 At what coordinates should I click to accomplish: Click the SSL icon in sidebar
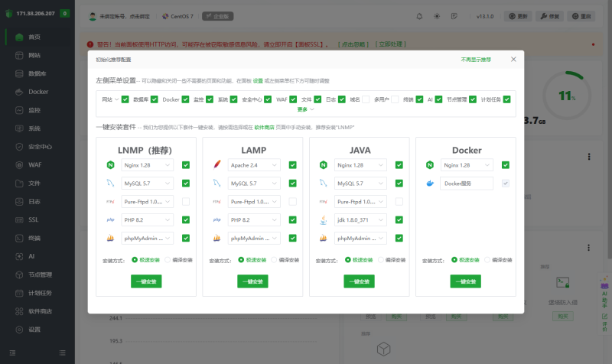(x=19, y=220)
